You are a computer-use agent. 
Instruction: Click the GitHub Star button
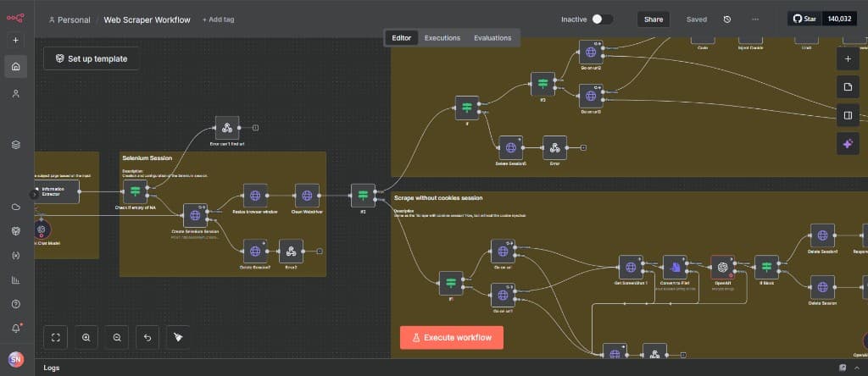pyautogui.click(x=805, y=19)
